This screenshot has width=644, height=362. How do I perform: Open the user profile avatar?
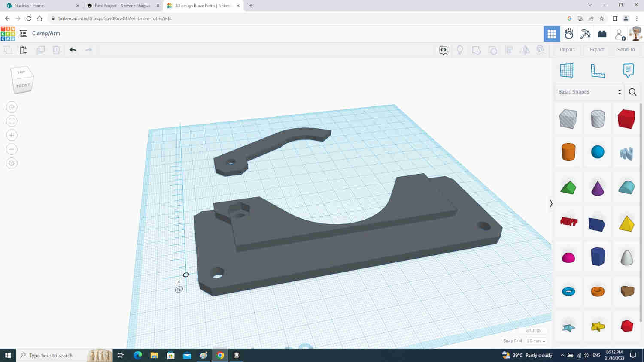coord(635,34)
